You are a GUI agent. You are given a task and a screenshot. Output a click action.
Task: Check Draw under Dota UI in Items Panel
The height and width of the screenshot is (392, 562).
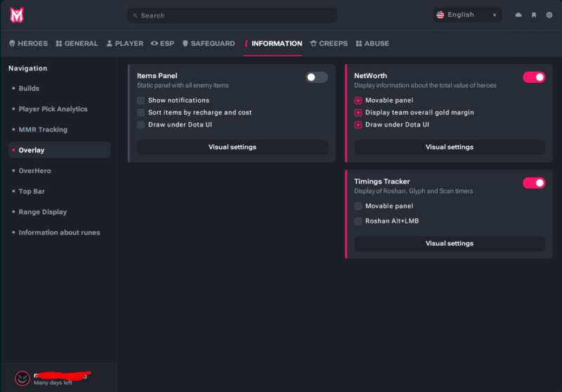[x=141, y=124]
